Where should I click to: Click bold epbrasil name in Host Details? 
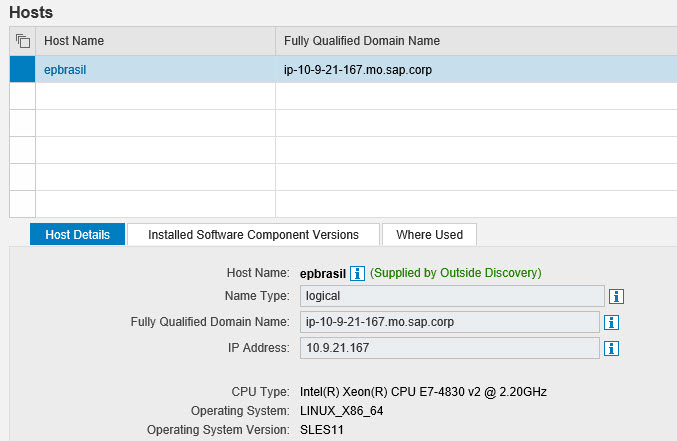tap(323, 273)
